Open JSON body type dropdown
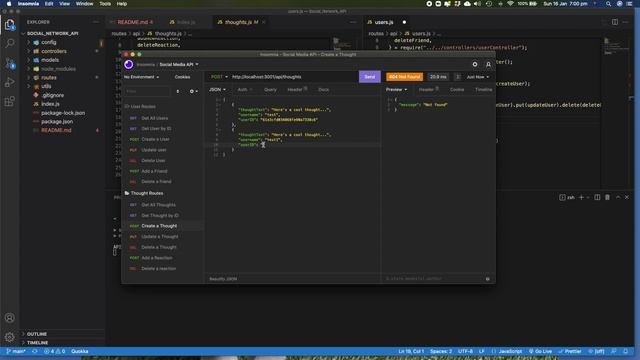Image resolution: width=640 pixels, height=360 pixels. coord(217,89)
